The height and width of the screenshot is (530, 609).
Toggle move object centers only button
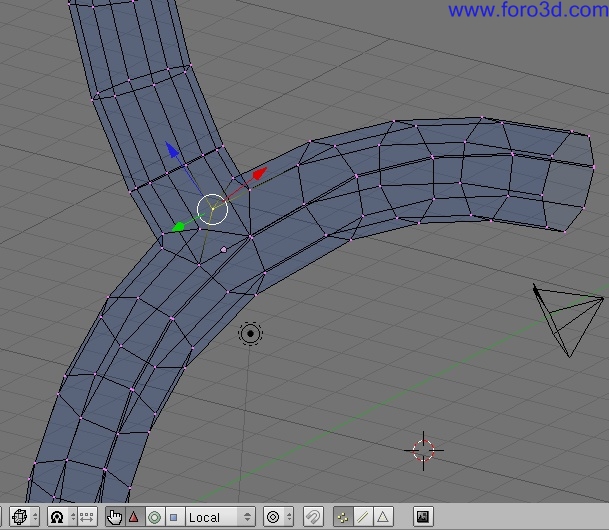coord(86,517)
